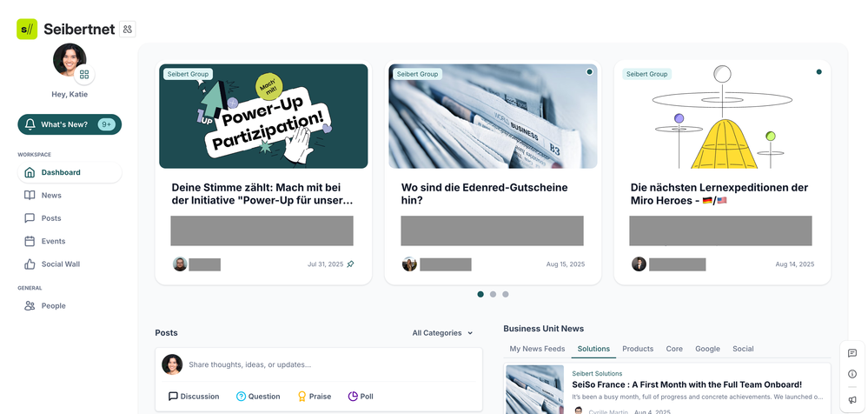This screenshot has width=868, height=414.
Task: Open the people switcher icon beside Seibertnet
Action: [x=128, y=29]
